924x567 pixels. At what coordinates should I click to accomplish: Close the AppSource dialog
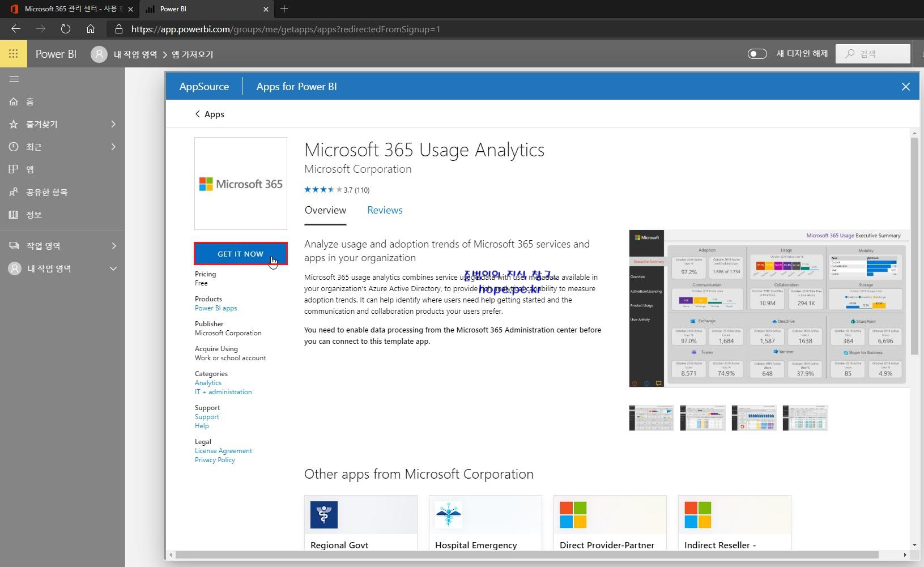(905, 87)
